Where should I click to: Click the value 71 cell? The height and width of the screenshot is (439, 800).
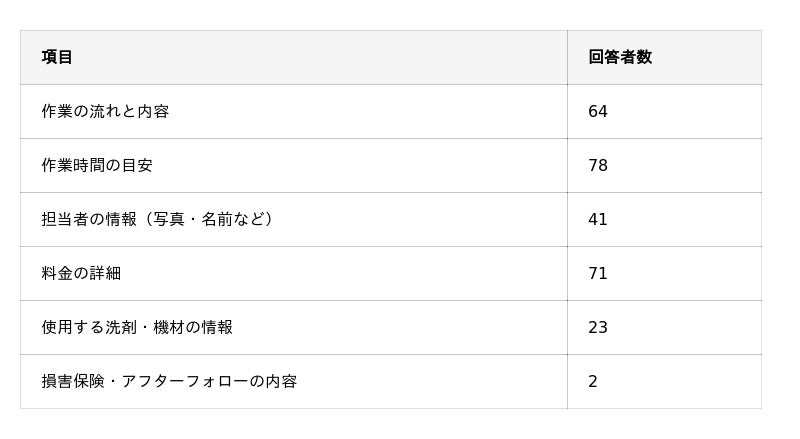(x=598, y=273)
